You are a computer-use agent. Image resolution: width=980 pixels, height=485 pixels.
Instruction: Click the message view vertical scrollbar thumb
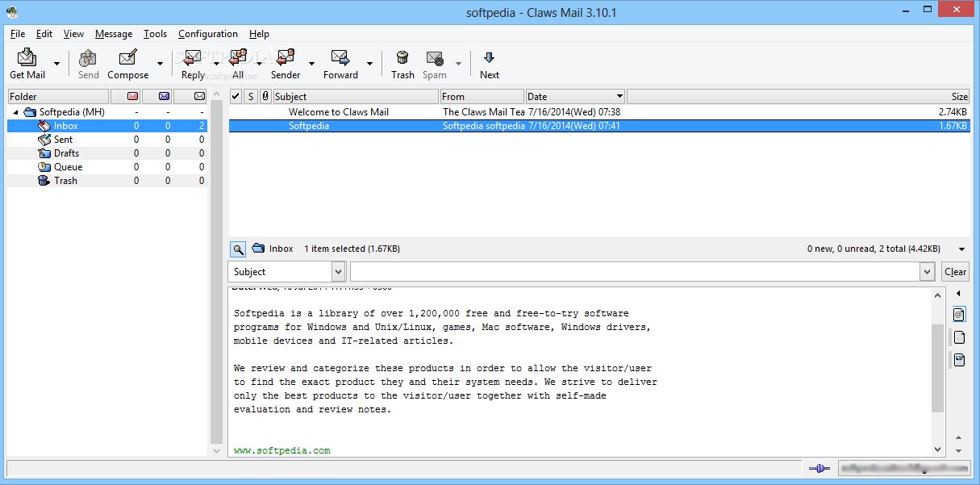point(937,368)
